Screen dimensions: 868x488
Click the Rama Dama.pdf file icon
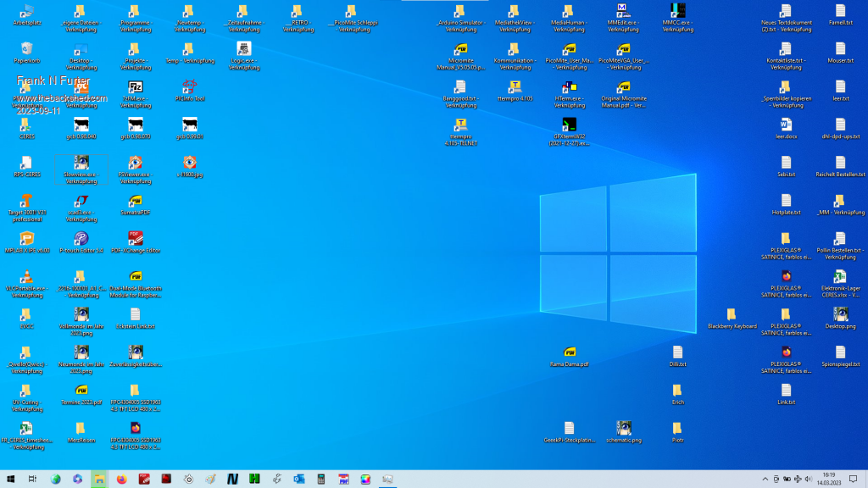pyautogui.click(x=570, y=352)
